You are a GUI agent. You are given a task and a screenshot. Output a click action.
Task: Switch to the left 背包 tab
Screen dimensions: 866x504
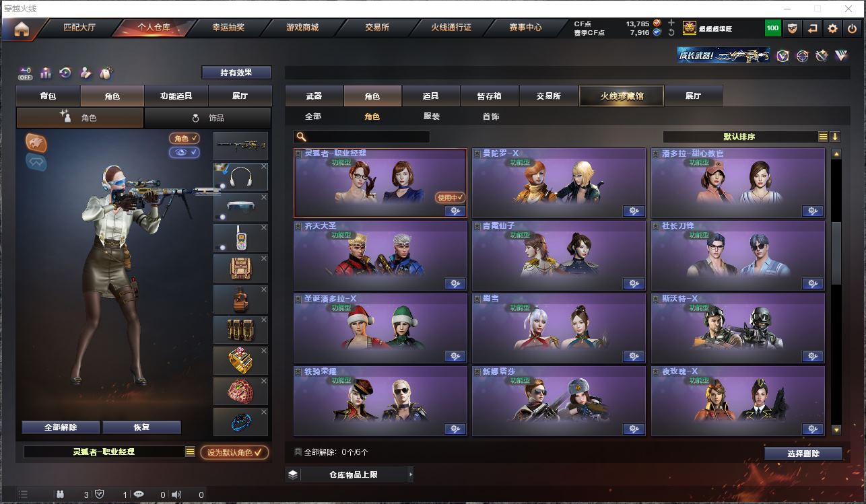pos(48,96)
